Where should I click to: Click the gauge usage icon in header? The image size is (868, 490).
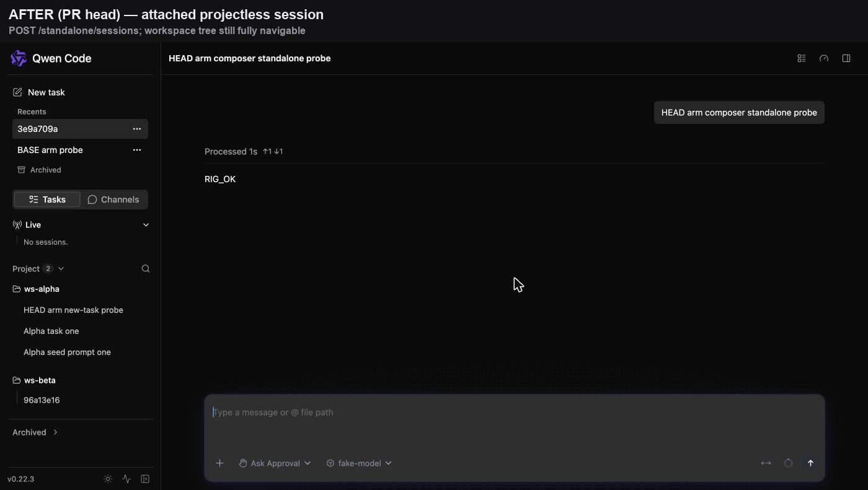click(824, 58)
